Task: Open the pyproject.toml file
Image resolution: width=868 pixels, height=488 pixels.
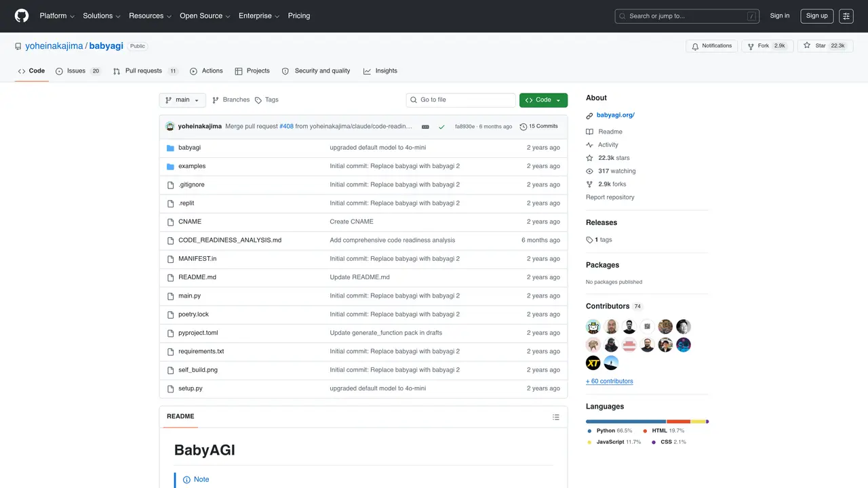Action: 198,333
